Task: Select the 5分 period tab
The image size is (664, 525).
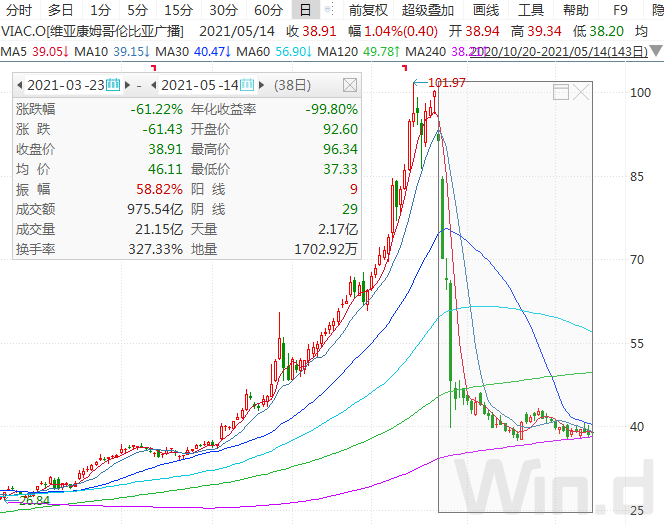Action: click(x=138, y=9)
